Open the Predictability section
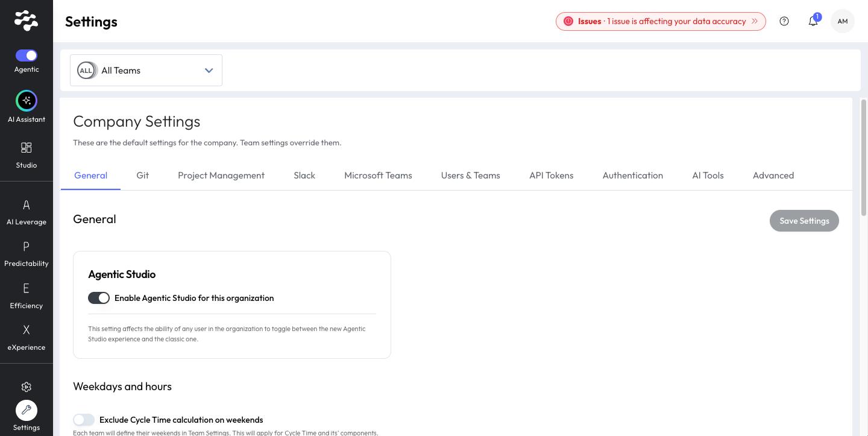Image resolution: width=868 pixels, height=436 pixels. pyautogui.click(x=27, y=254)
